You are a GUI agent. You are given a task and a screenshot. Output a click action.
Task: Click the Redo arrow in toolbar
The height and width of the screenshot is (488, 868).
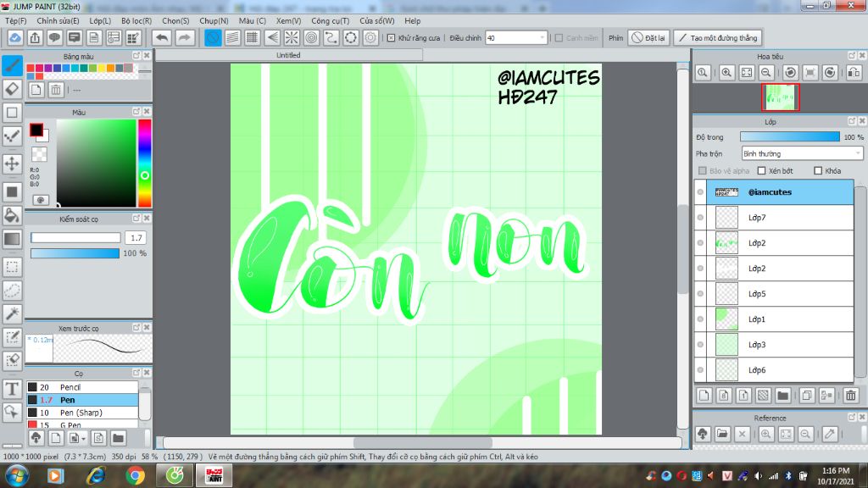184,37
